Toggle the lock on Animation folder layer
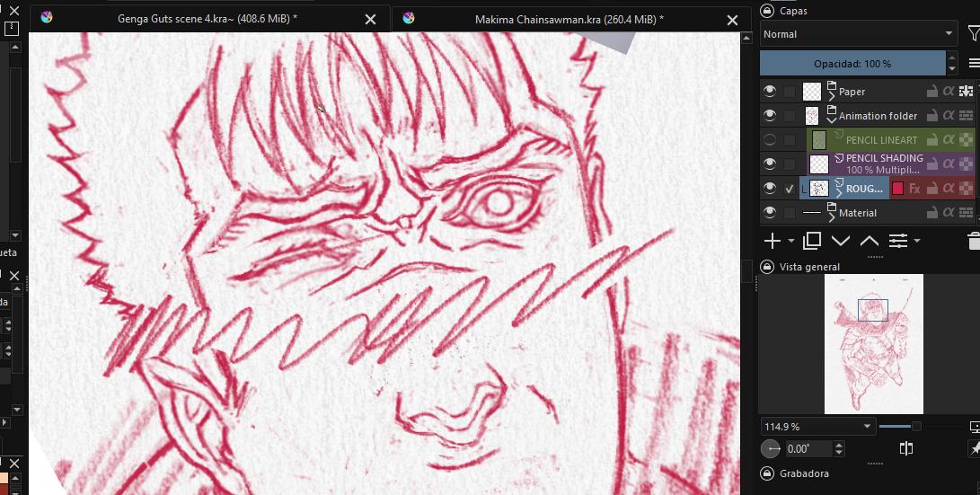Image resolution: width=980 pixels, height=495 pixels. (x=931, y=116)
